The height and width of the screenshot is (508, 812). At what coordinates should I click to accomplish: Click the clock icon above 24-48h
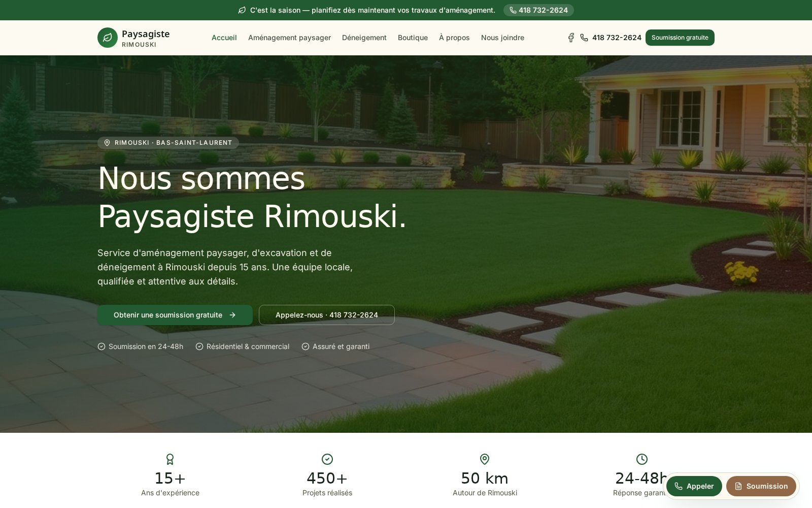click(642, 459)
